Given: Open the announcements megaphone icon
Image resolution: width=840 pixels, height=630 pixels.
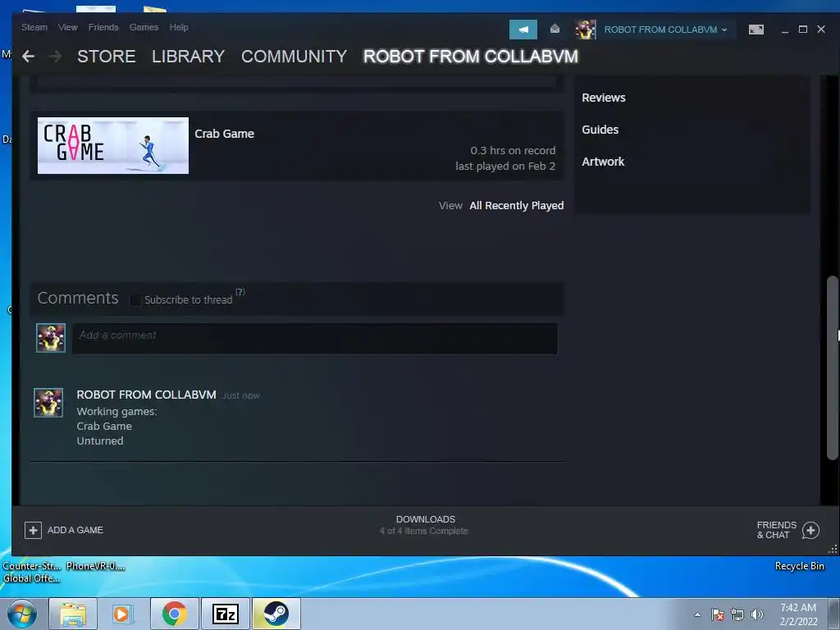Looking at the screenshot, I should click(523, 30).
